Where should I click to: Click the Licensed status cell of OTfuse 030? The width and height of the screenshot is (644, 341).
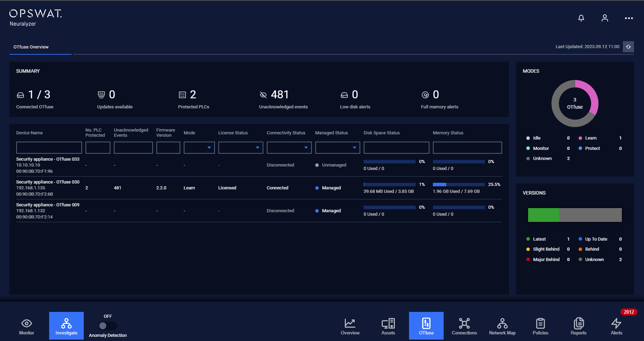(227, 188)
